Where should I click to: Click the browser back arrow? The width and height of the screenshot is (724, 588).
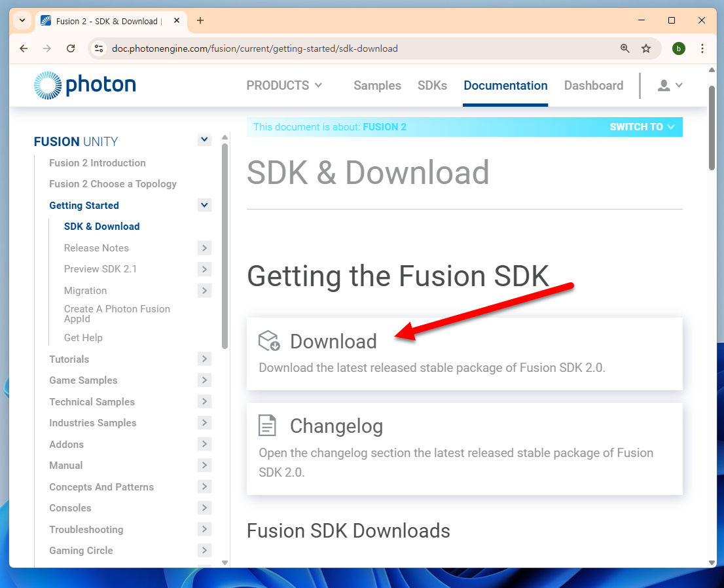point(24,48)
